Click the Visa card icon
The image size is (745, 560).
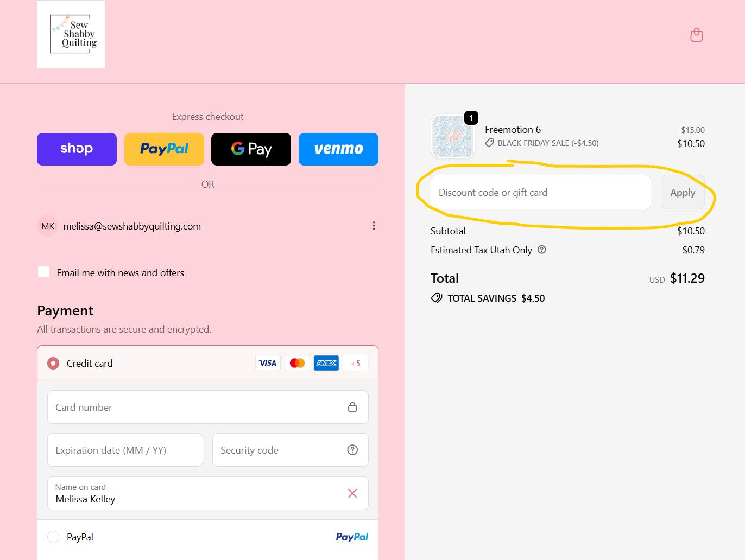coord(268,363)
